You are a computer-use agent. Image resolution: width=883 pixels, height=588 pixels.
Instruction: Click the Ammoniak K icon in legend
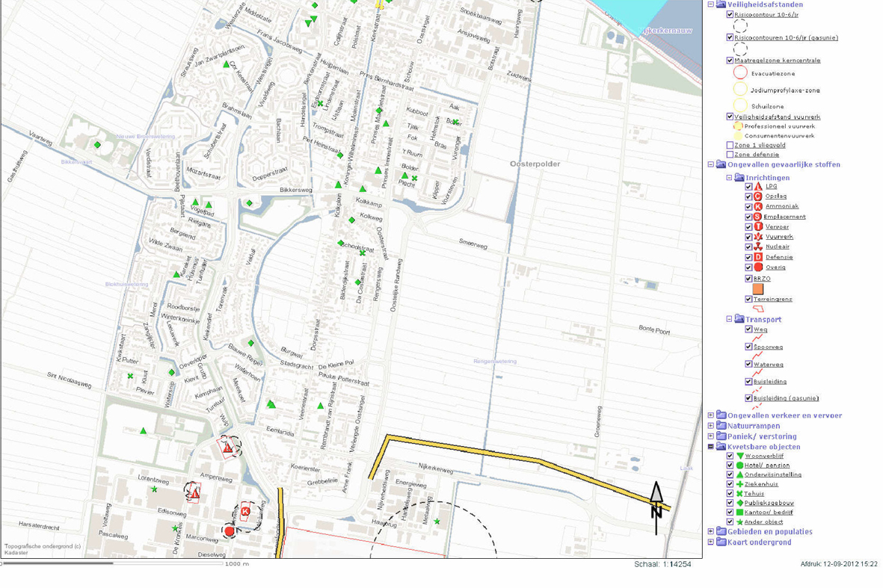(x=758, y=206)
